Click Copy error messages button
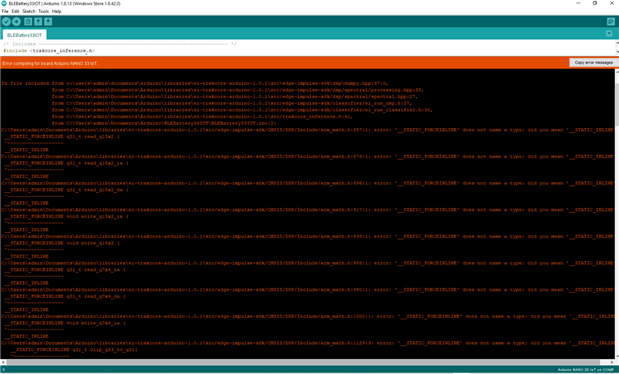619x374 pixels. click(x=593, y=62)
